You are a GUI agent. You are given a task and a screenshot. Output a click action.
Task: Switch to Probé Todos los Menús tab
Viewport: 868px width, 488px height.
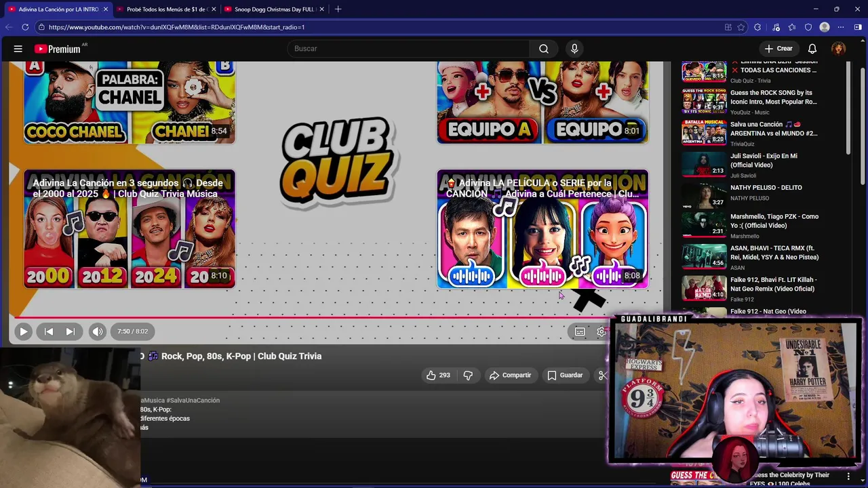tap(167, 9)
